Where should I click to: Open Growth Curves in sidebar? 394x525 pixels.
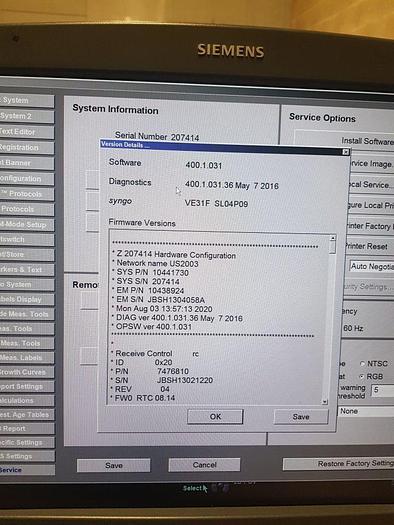click(x=27, y=372)
